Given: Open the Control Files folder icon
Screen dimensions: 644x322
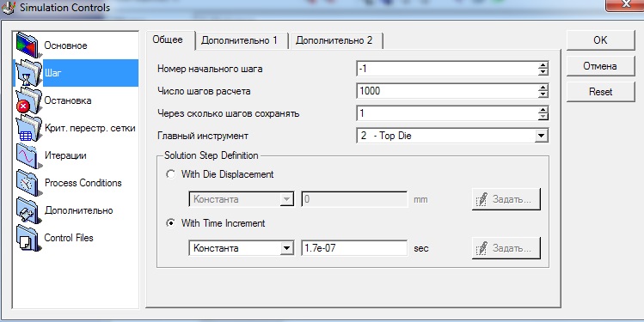Looking at the screenshot, I should 28,238.
